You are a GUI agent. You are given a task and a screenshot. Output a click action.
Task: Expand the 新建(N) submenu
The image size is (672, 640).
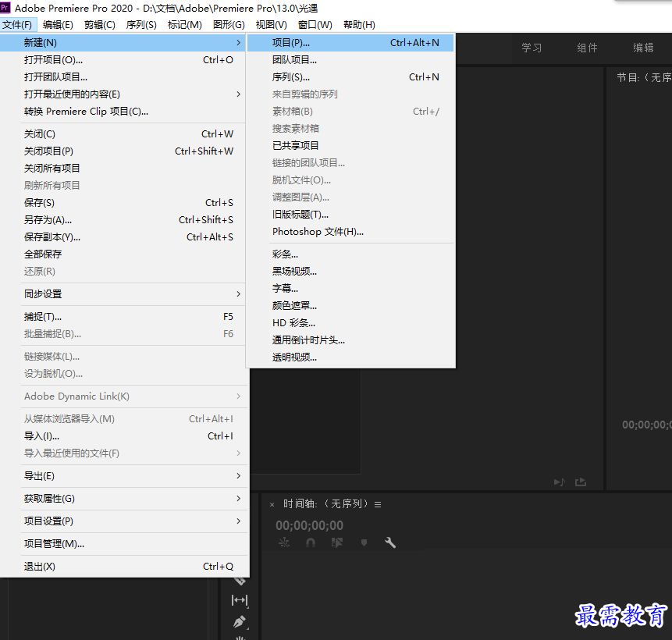123,42
